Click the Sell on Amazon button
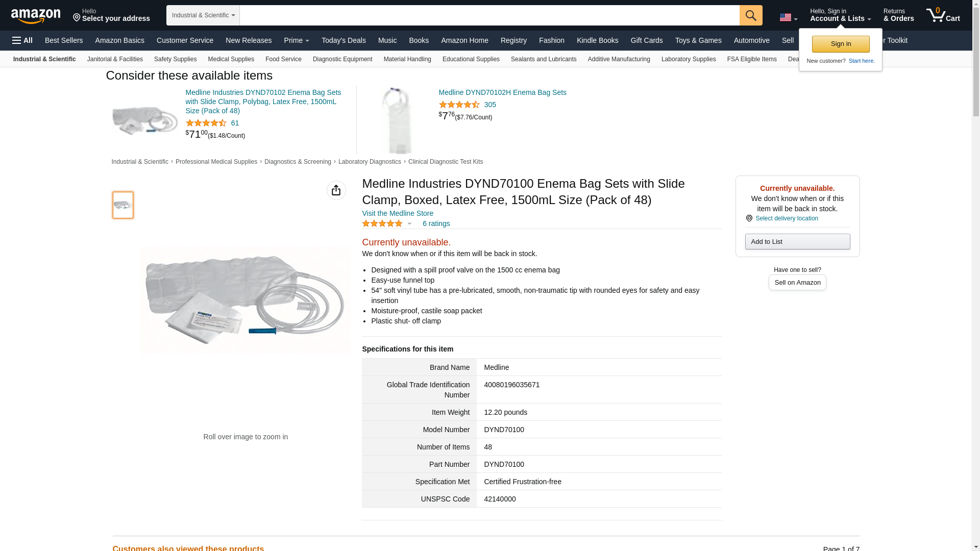Screen dimensions: 980x551 coord(797,283)
